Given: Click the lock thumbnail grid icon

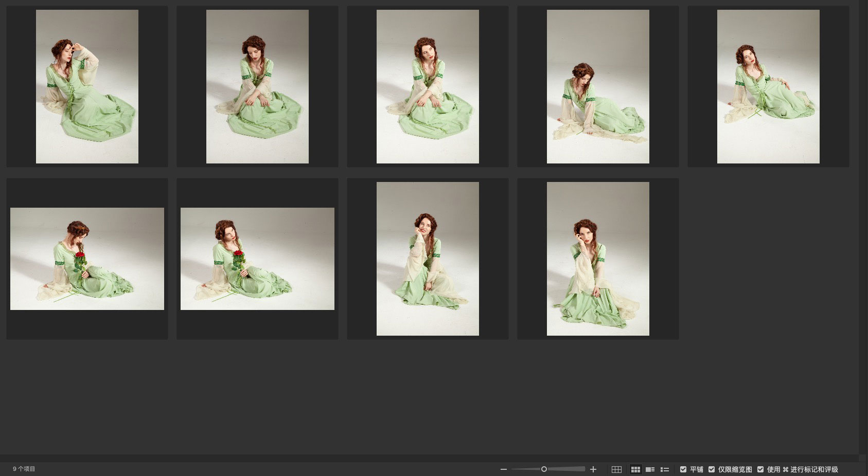Looking at the screenshot, I should tap(616, 469).
